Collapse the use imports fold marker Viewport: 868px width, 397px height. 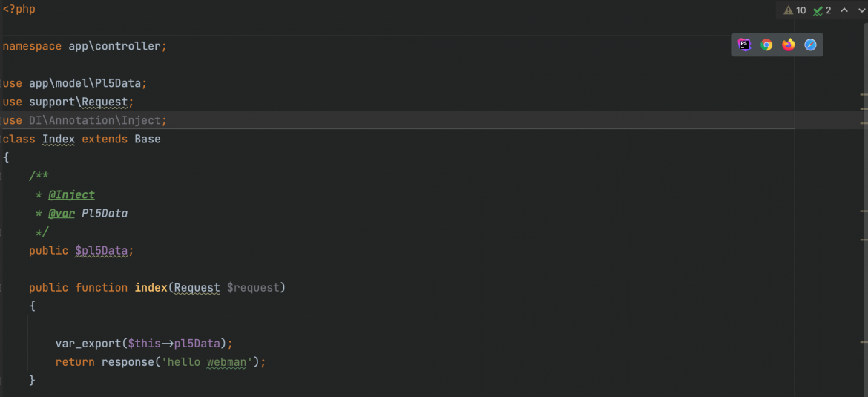point(1,83)
